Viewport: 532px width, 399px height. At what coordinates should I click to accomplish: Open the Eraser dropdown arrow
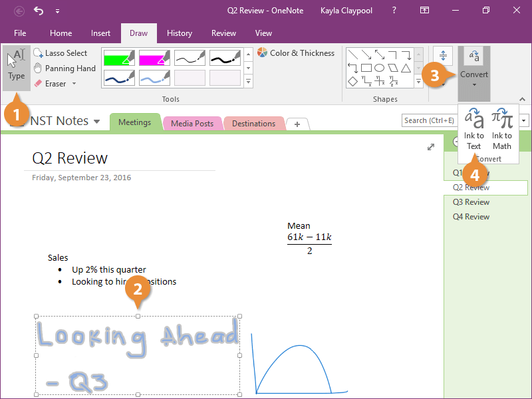point(74,84)
